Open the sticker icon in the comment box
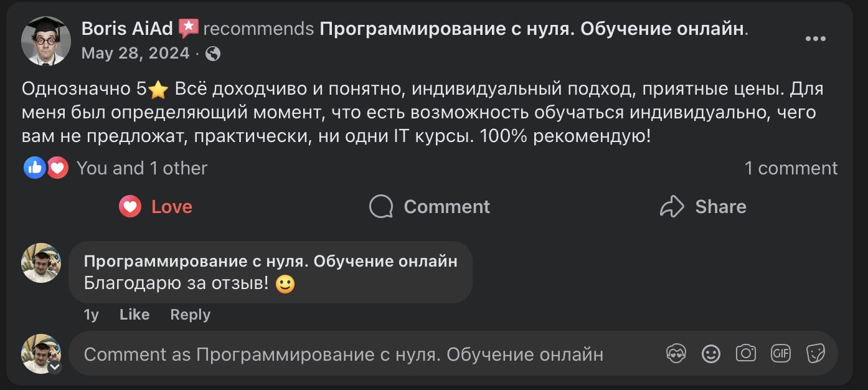Image resolution: width=868 pixels, height=390 pixels. coord(816,353)
